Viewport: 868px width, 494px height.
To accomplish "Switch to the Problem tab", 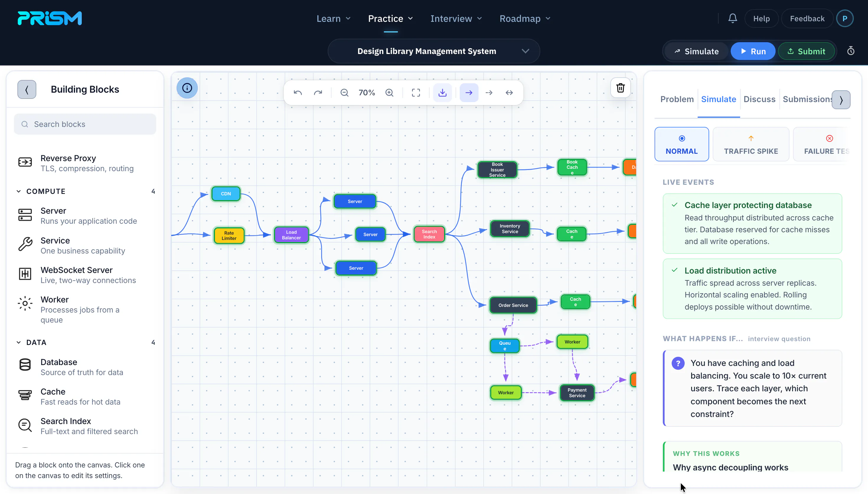I will [677, 99].
